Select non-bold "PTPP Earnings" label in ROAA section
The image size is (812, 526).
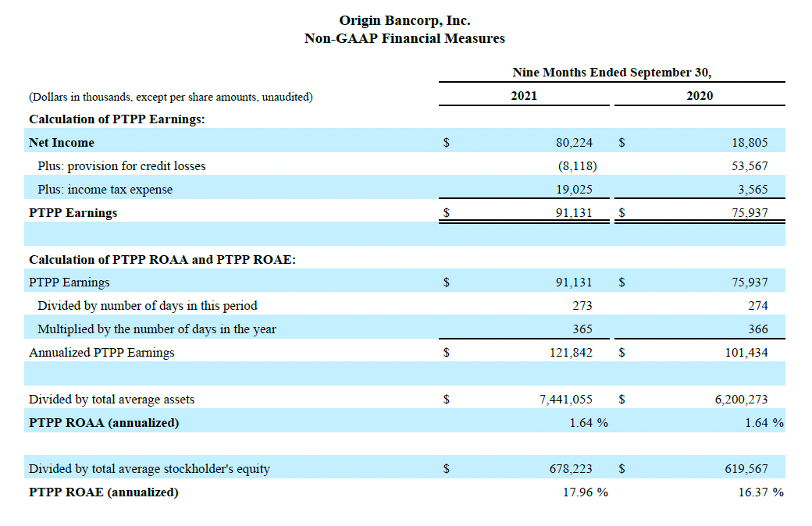point(69,283)
